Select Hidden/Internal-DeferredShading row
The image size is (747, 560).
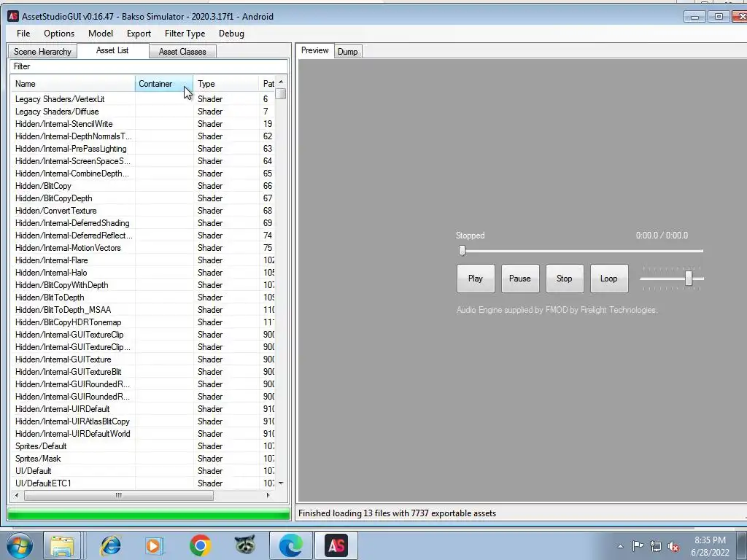pyautogui.click(x=142, y=223)
